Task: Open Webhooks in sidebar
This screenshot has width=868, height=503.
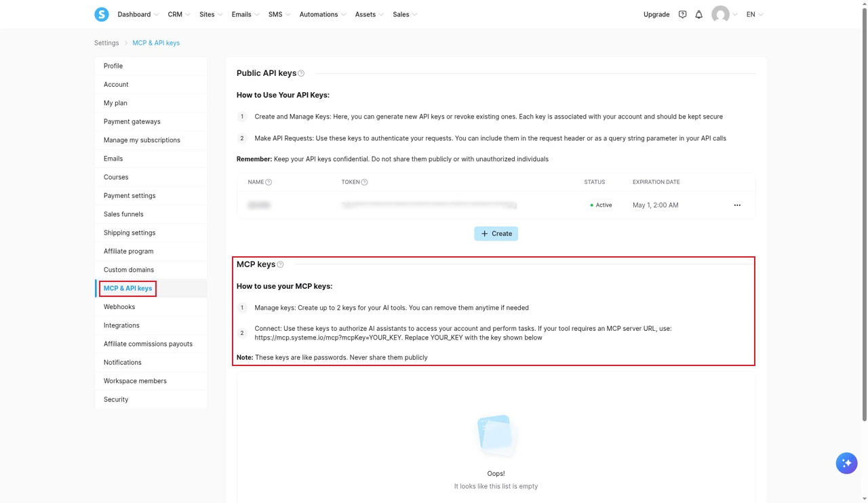Action: 151,306
